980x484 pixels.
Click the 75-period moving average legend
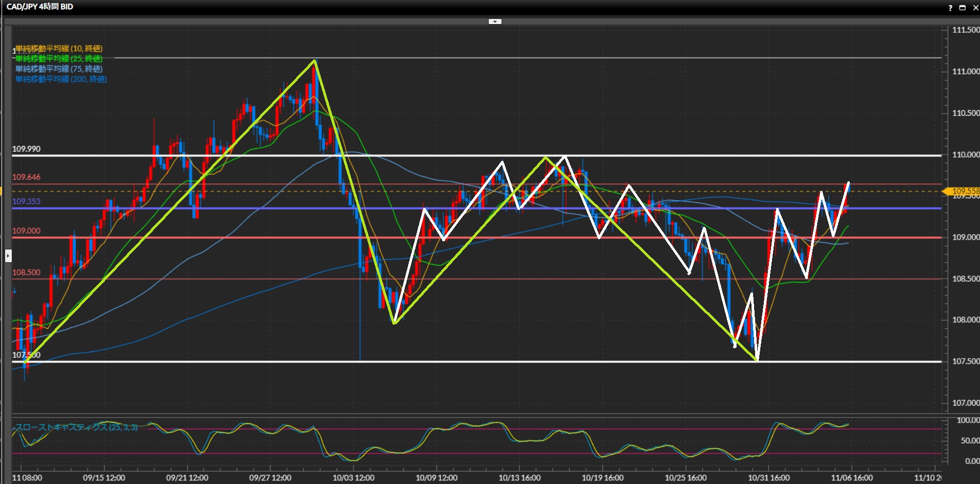pos(59,69)
